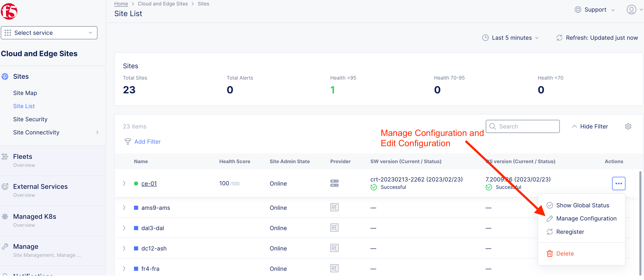Click the table settings gear icon
Image resolution: width=644 pixels, height=280 pixels.
tap(628, 126)
